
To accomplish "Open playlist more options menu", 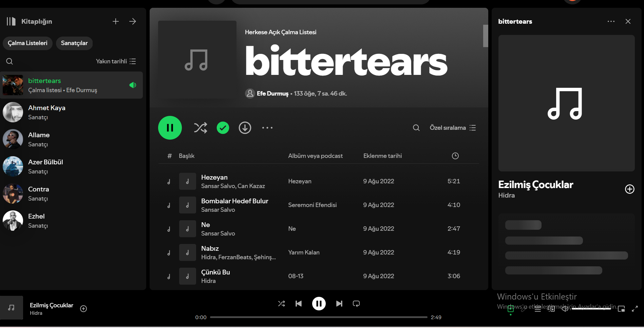I will [x=267, y=128].
